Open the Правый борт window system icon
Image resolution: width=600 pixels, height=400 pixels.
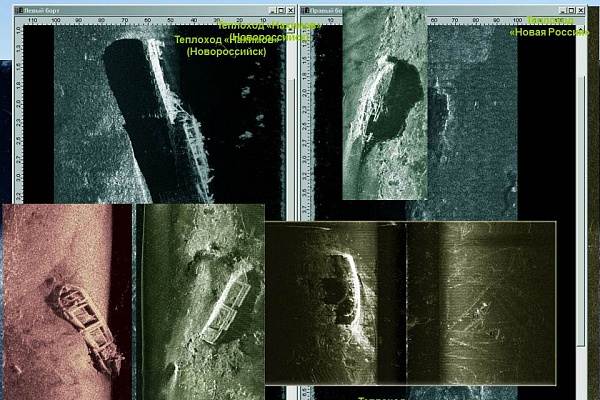click(x=305, y=11)
